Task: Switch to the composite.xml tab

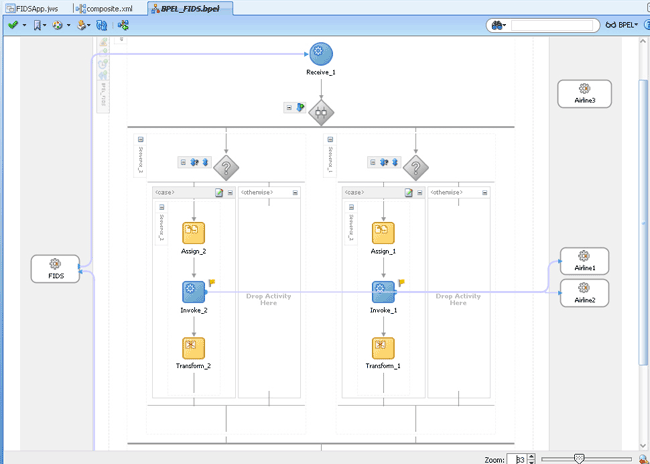Action: coord(105,9)
